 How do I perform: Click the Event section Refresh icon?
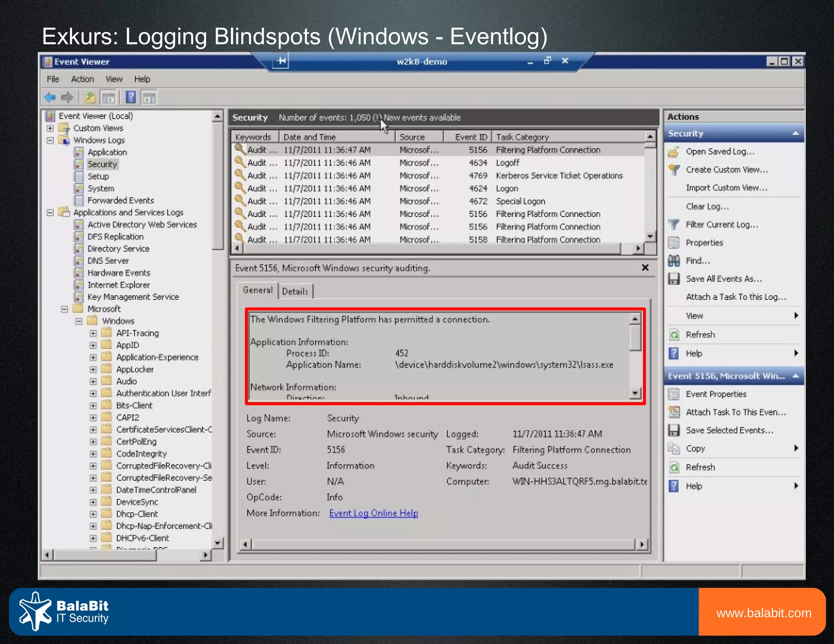coord(674,467)
